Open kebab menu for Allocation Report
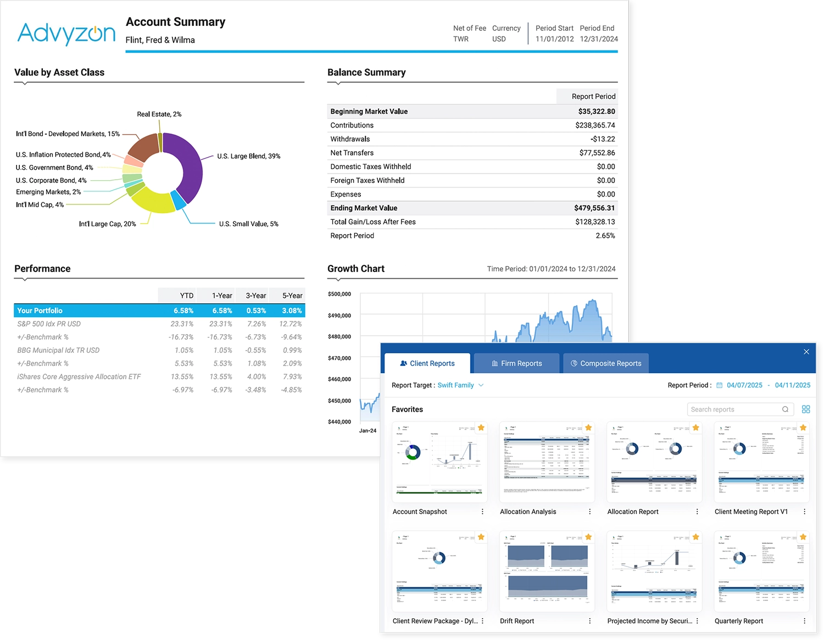This screenshot has width=824, height=644. coord(697,512)
